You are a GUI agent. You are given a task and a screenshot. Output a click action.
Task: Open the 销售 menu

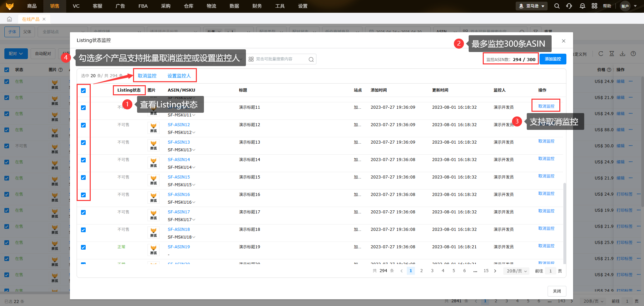(55, 6)
